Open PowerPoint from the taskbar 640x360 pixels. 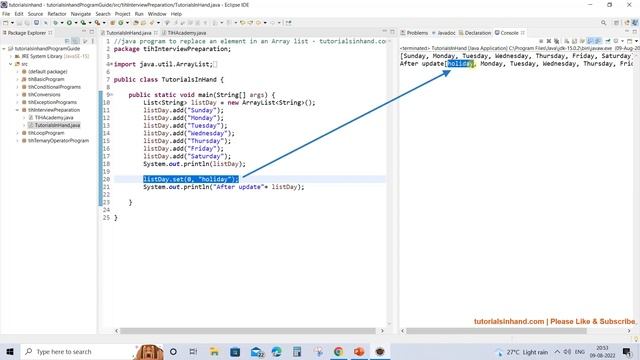(x=359, y=351)
